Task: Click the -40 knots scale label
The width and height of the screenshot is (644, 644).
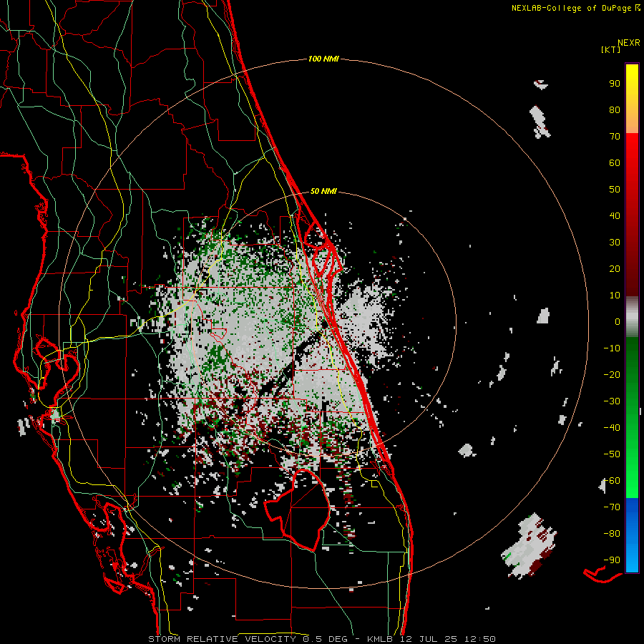Action: point(612,428)
